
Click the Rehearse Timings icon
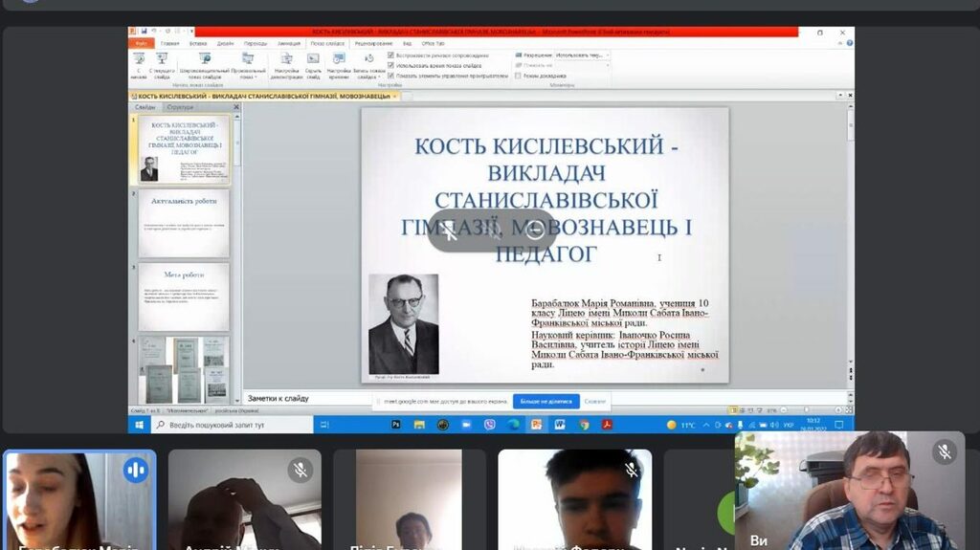339,60
